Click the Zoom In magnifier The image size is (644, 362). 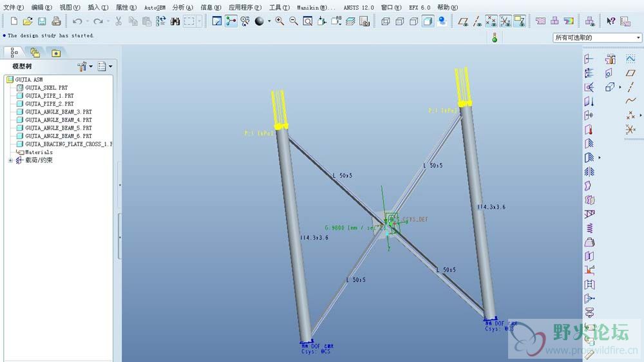pyautogui.click(x=279, y=21)
